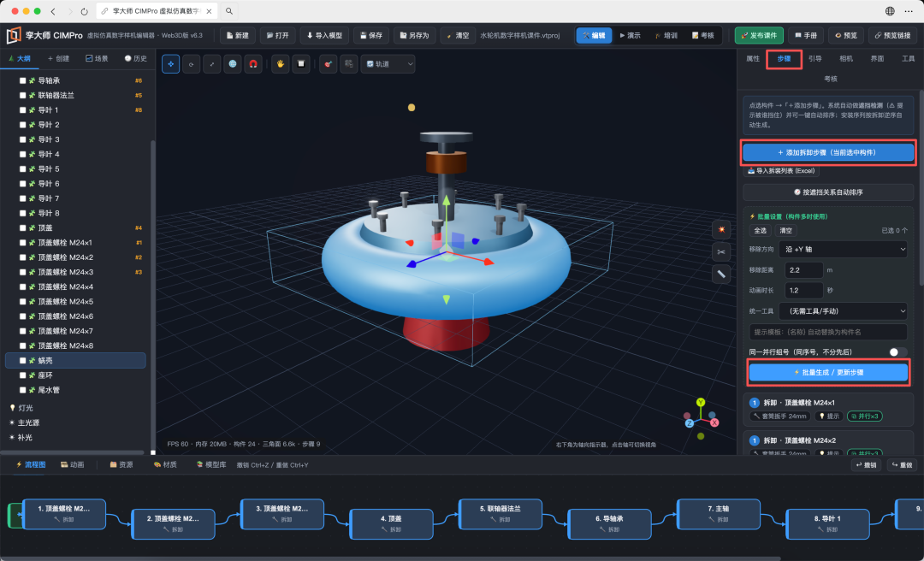Click 导入拆装列表 (Excel) button

[781, 171]
